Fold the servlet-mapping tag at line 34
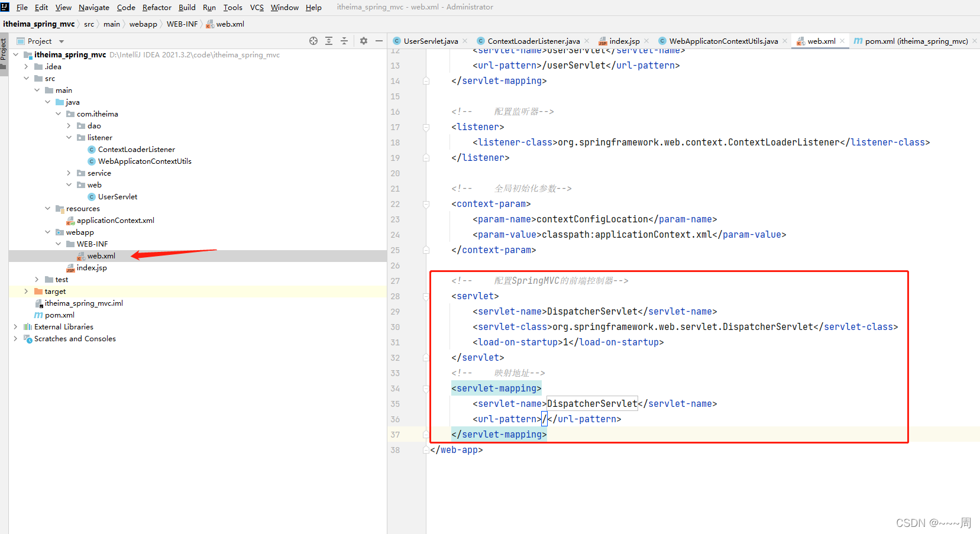Viewport: 980px width, 534px height. click(x=426, y=389)
